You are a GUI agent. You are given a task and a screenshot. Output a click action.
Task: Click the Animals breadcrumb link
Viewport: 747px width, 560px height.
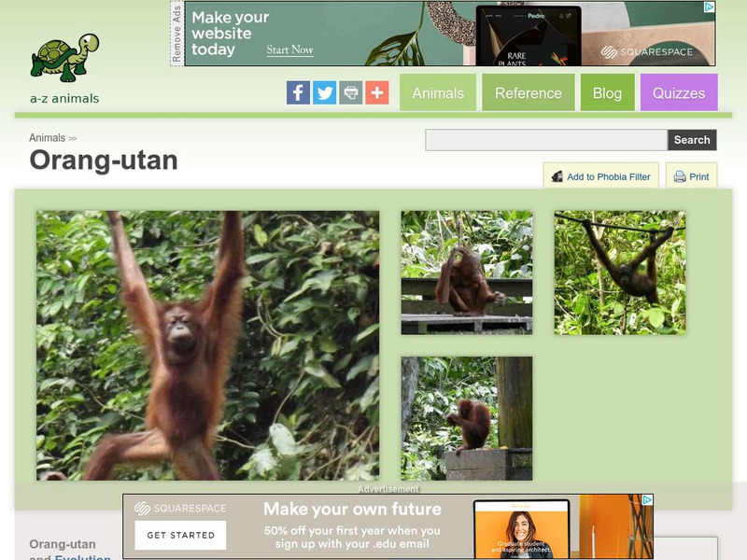(48, 138)
